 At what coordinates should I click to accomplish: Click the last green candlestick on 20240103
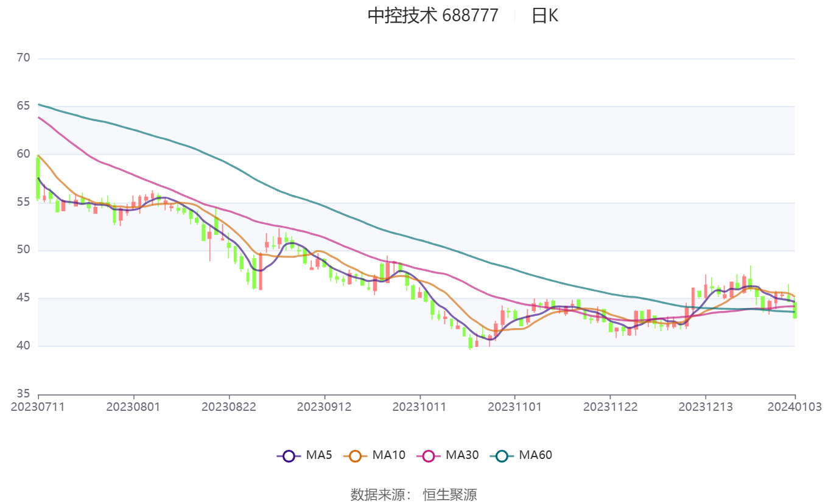pos(795,310)
